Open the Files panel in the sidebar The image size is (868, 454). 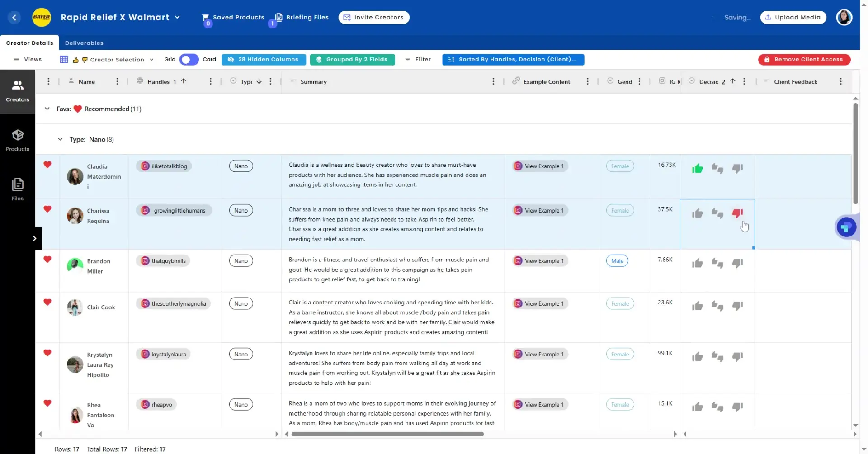pyautogui.click(x=18, y=187)
